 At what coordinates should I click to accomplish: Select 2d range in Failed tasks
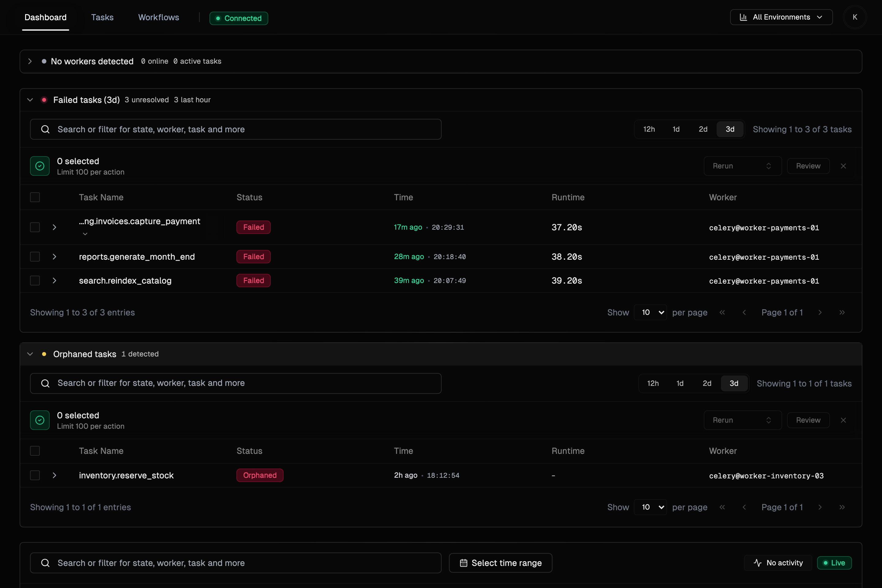pos(703,129)
